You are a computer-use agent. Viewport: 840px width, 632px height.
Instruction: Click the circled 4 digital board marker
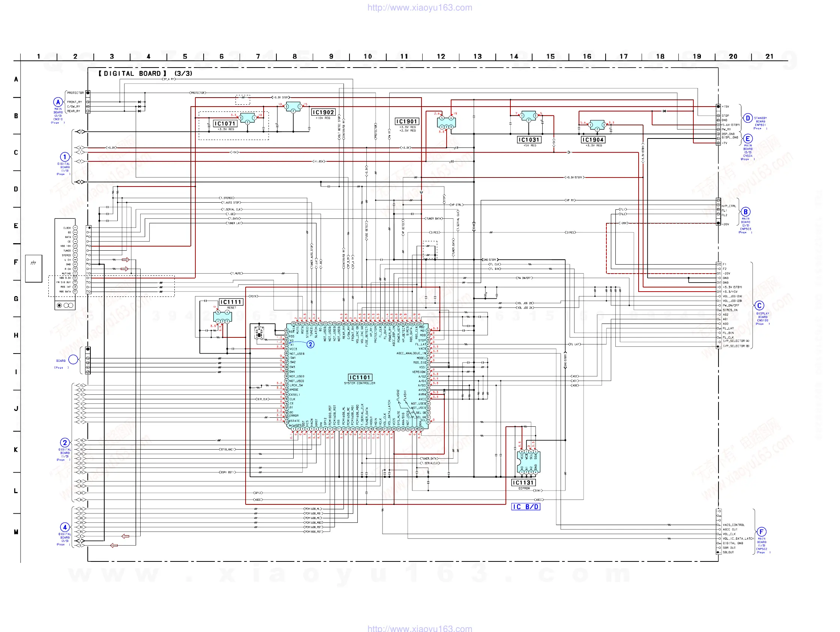click(x=65, y=527)
